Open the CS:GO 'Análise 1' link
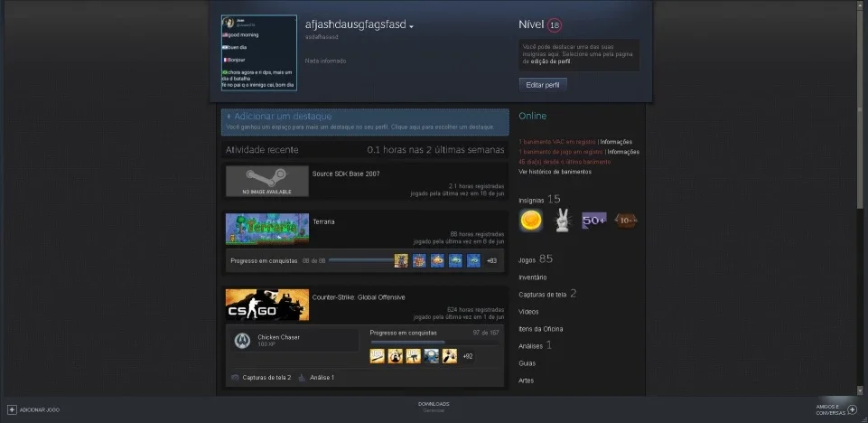The width and height of the screenshot is (868, 423). (x=322, y=378)
